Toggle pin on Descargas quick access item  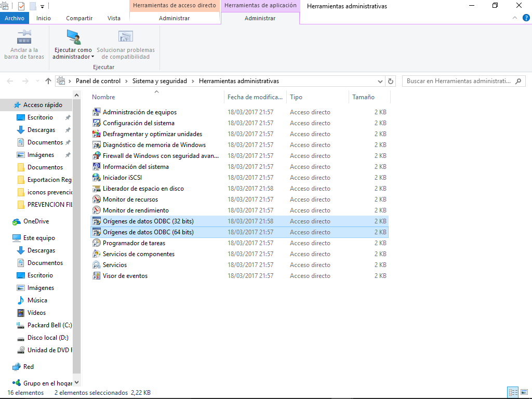68,130
